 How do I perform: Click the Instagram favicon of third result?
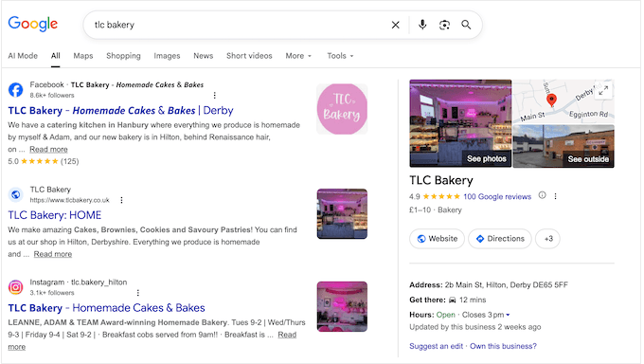click(x=15, y=287)
